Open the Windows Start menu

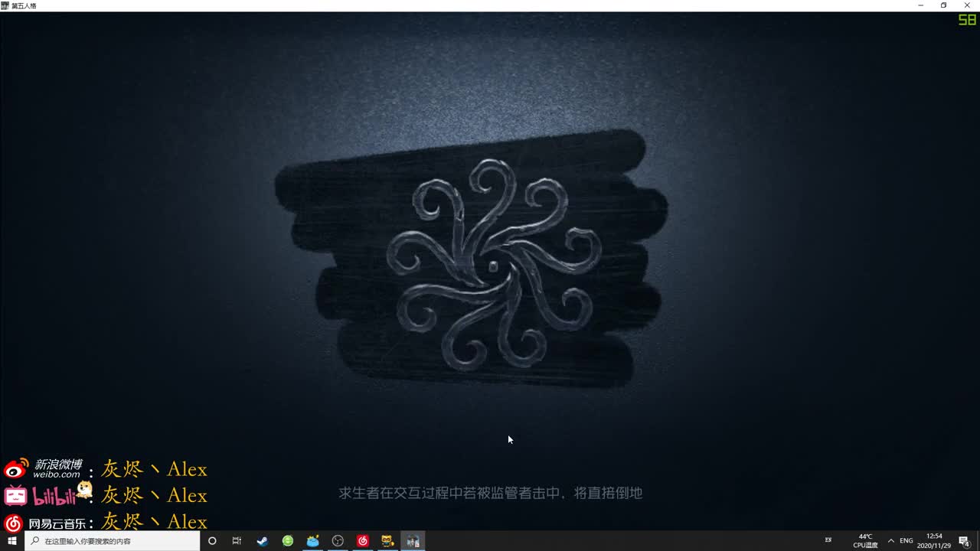point(12,541)
